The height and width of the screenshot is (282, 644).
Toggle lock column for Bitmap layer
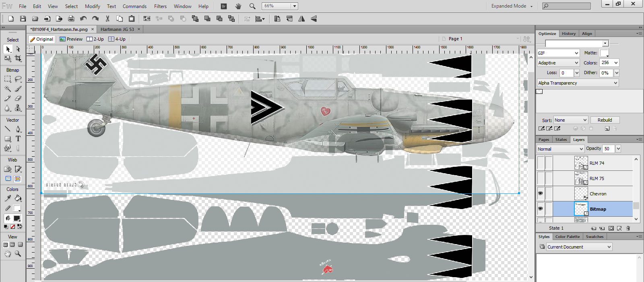549,209
